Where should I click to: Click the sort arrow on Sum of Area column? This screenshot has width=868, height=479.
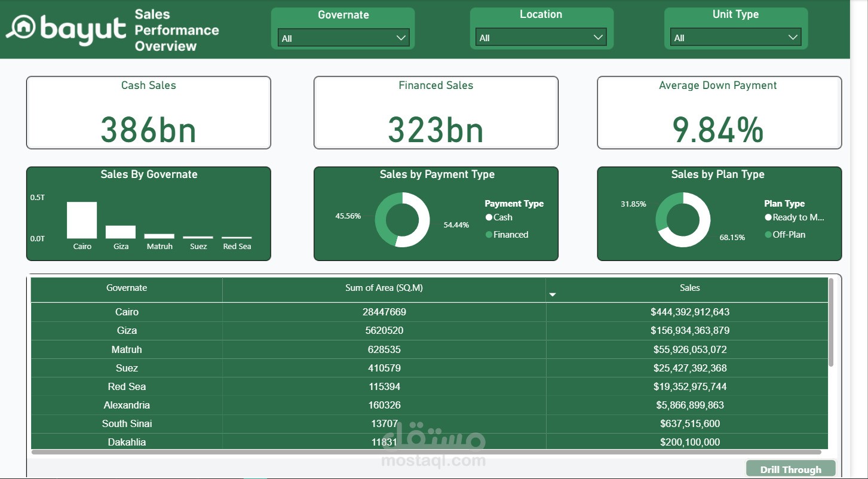(553, 294)
